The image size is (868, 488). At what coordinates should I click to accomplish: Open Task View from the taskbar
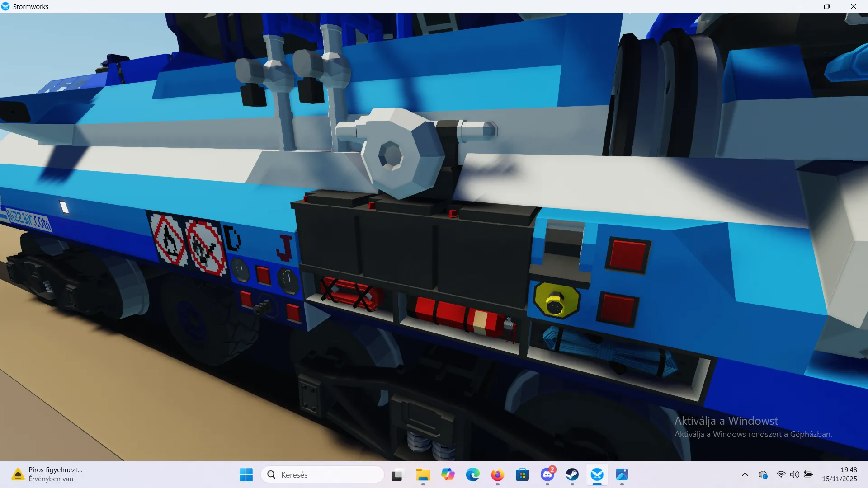click(396, 474)
